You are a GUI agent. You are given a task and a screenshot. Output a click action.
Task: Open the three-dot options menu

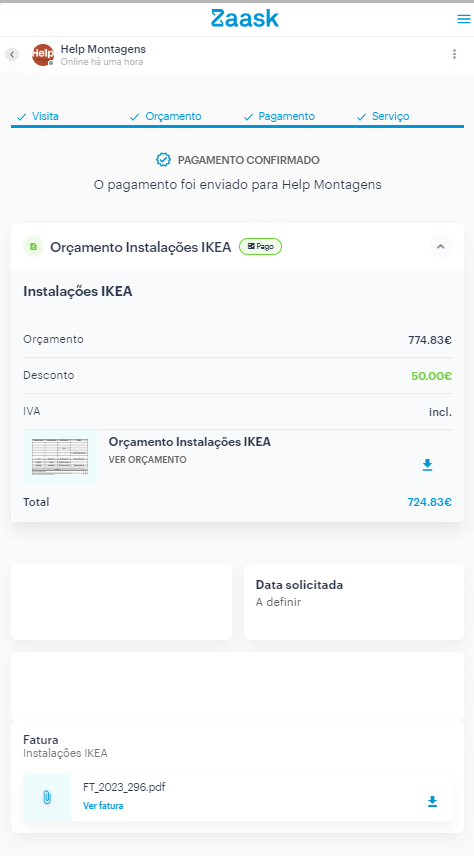(x=454, y=54)
